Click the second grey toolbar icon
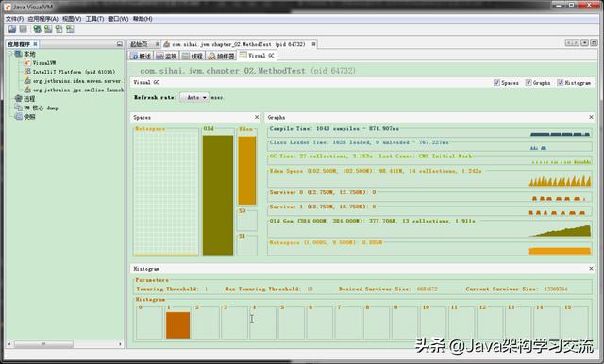The height and width of the screenshot is (364, 604). [x=23, y=29]
